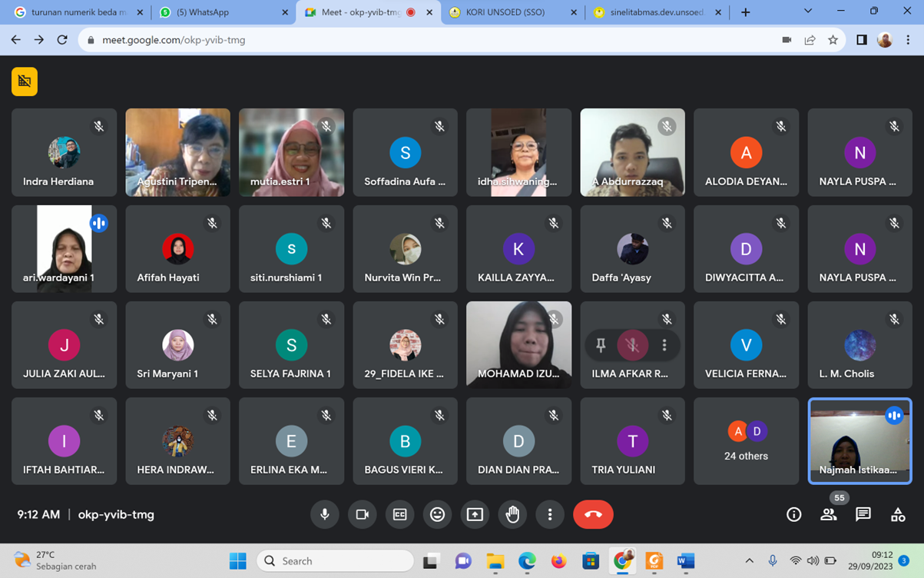Toggle the camera in the call bar
Image resolution: width=924 pixels, height=578 pixels.
point(362,514)
